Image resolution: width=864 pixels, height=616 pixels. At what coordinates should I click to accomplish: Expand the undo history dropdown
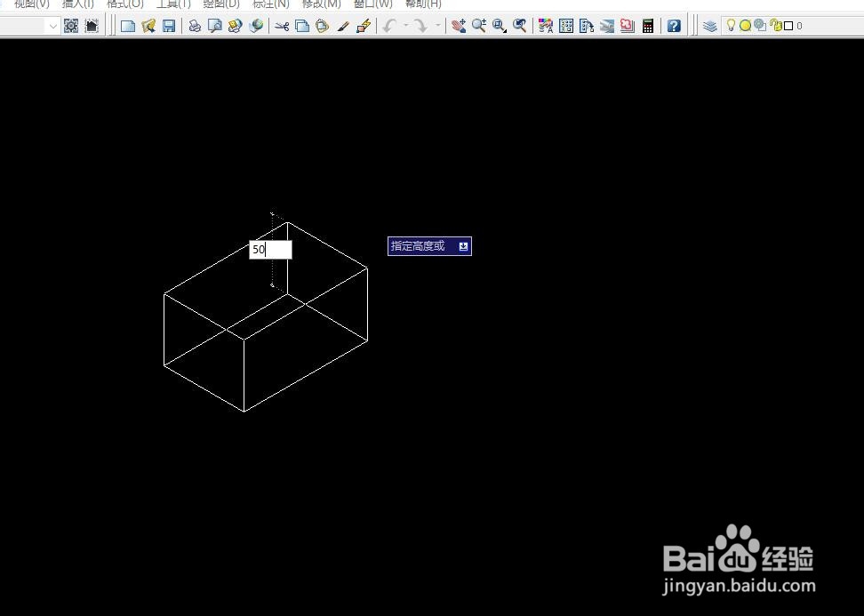point(406,26)
